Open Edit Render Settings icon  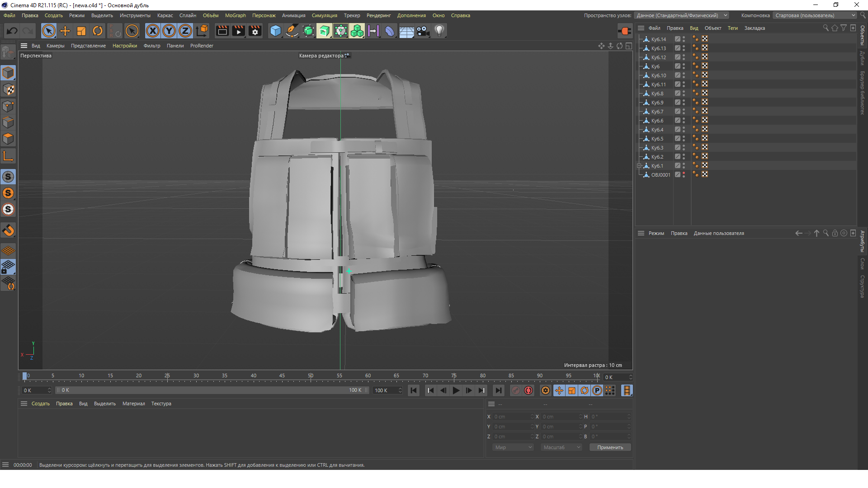pyautogui.click(x=255, y=31)
